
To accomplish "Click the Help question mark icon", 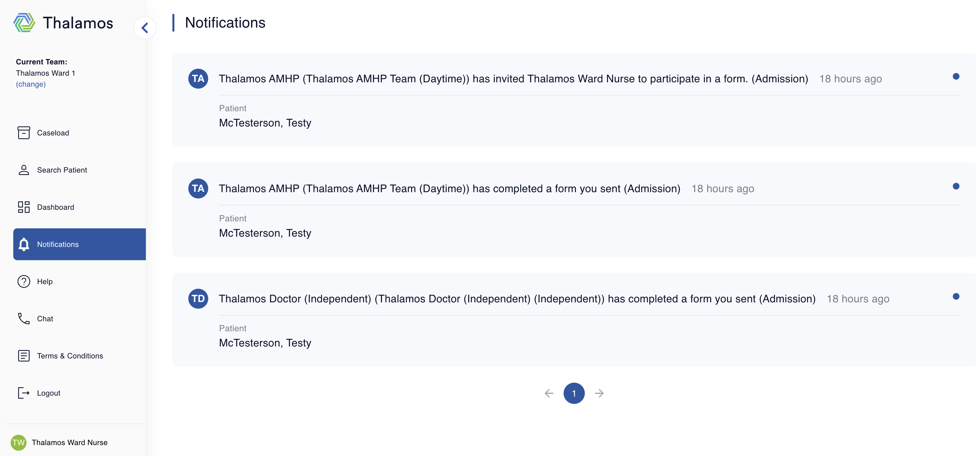I will click(x=24, y=281).
